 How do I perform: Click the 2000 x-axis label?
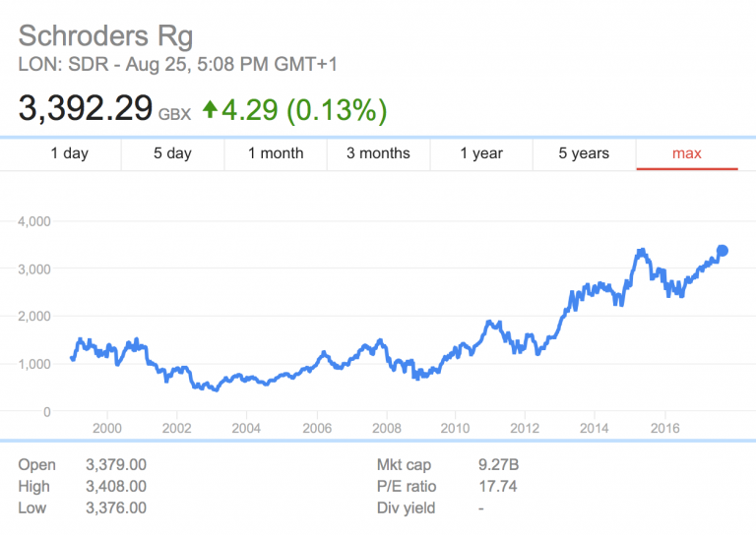pyautogui.click(x=106, y=428)
